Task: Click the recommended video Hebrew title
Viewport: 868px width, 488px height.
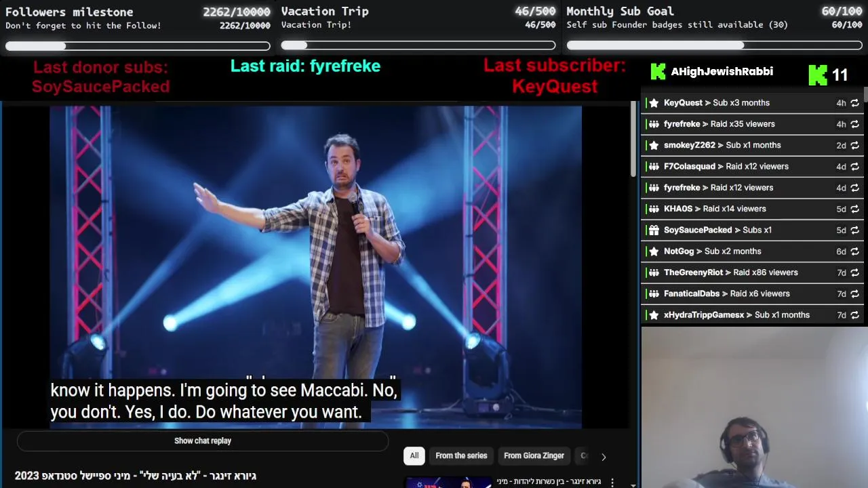Action: tap(549, 482)
